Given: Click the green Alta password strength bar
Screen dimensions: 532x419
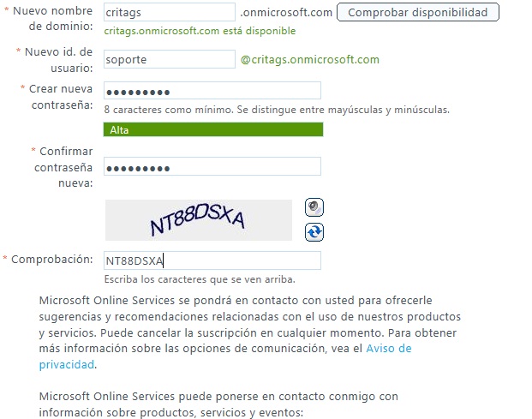Looking at the screenshot, I should tap(213, 129).
